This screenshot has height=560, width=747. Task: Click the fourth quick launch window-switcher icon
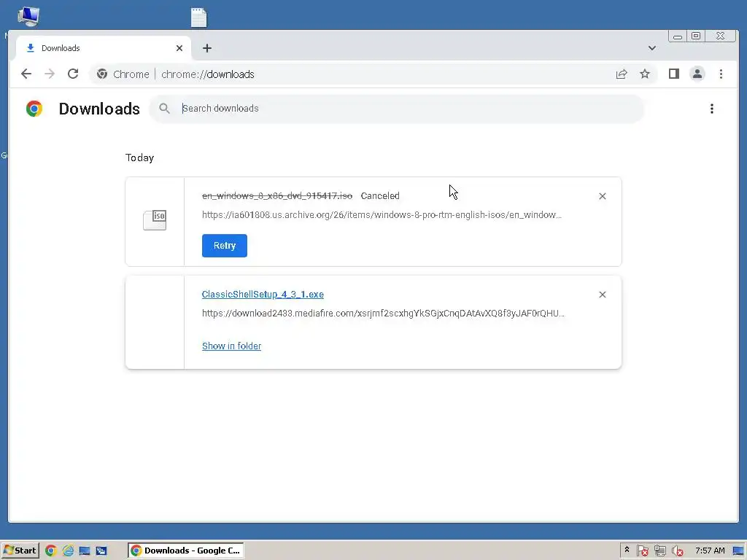coord(101,551)
